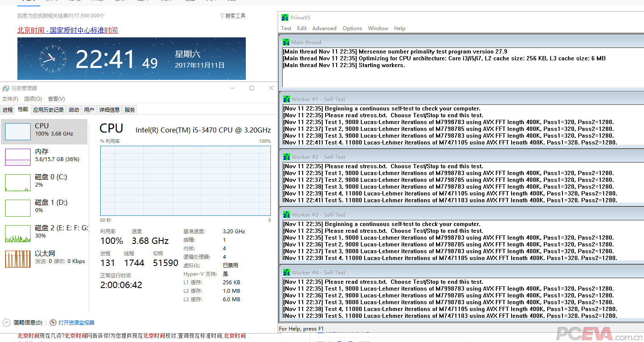Click the Worker #1 Self-Test window icon
The width and height of the screenshot is (644, 342).
click(x=287, y=99)
